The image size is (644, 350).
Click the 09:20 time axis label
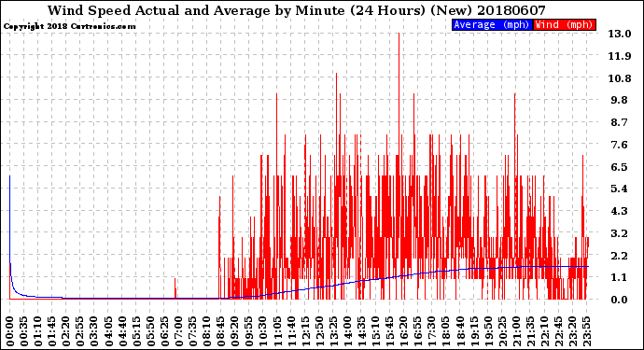click(235, 331)
